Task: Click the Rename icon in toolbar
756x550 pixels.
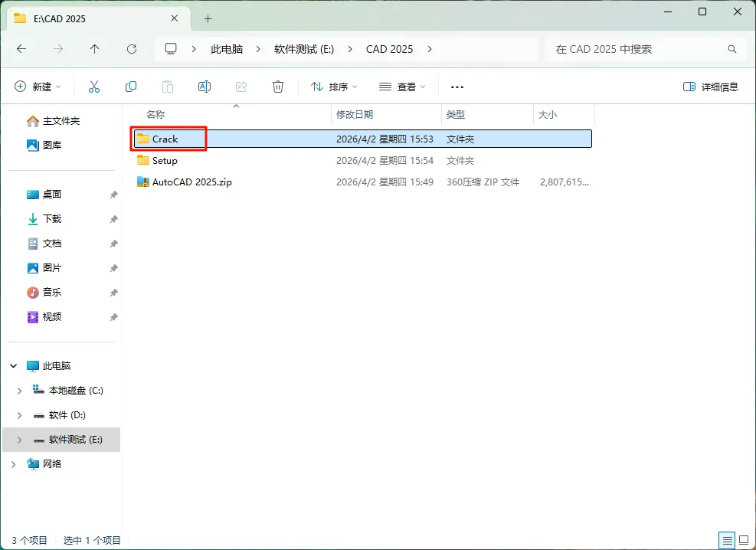Action: click(x=205, y=87)
